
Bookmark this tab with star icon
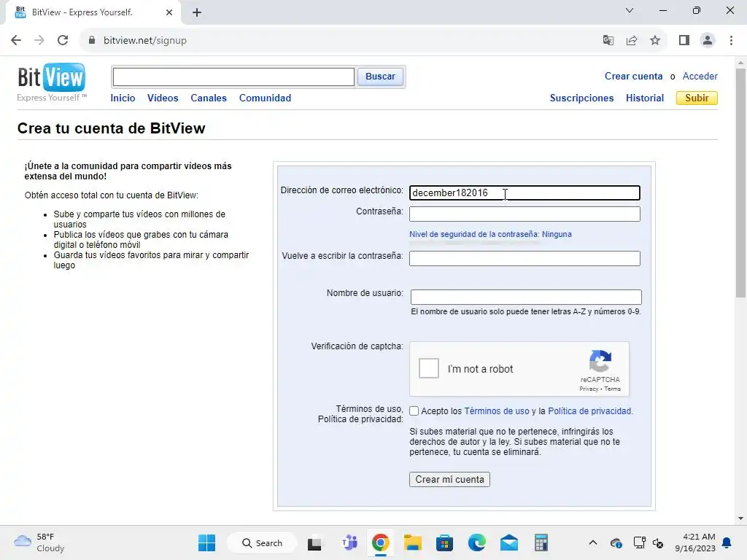[x=655, y=41]
